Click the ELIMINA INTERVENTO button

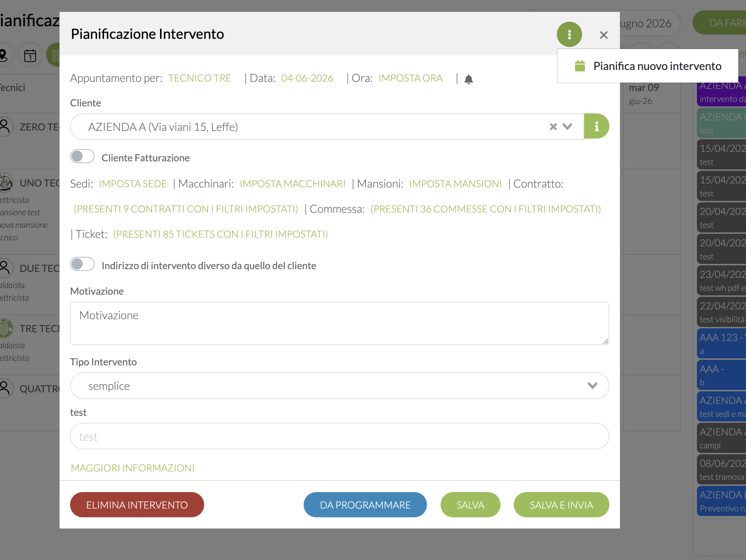(137, 505)
